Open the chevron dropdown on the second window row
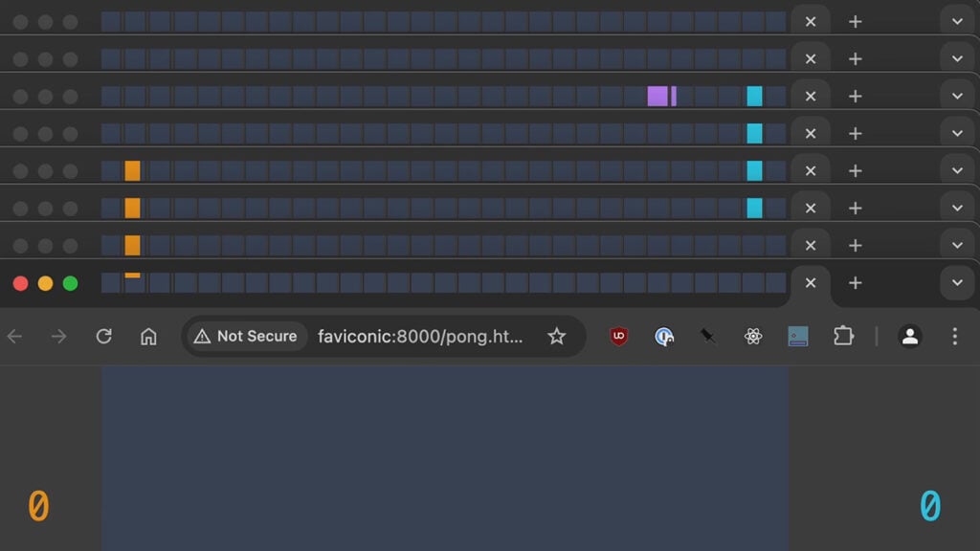The width and height of the screenshot is (980, 551). [957, 57]
